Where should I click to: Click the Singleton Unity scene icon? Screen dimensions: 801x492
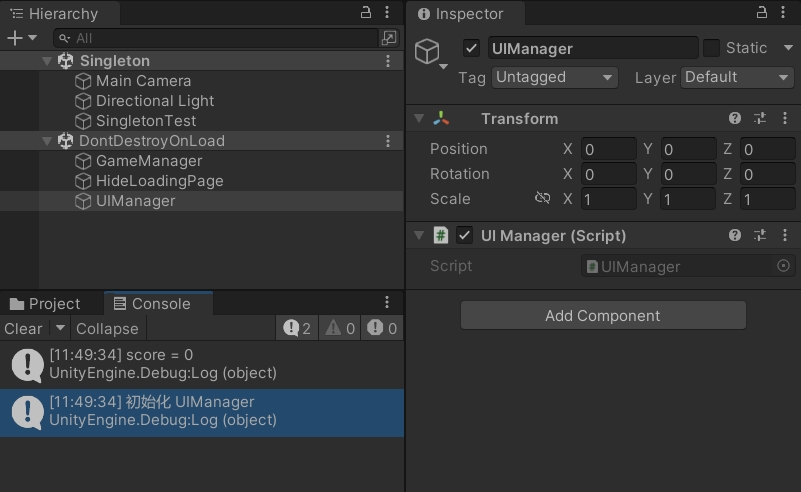pos(65,61)
